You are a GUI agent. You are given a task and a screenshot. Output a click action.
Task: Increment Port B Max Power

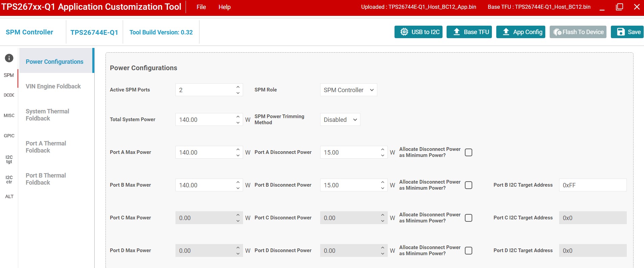point(238,182)
